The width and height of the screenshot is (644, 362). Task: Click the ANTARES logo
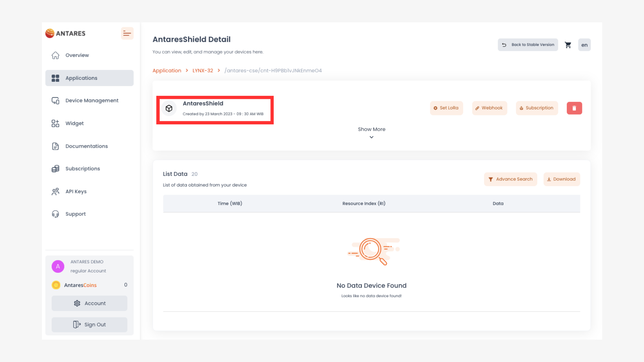pos(66,34)
